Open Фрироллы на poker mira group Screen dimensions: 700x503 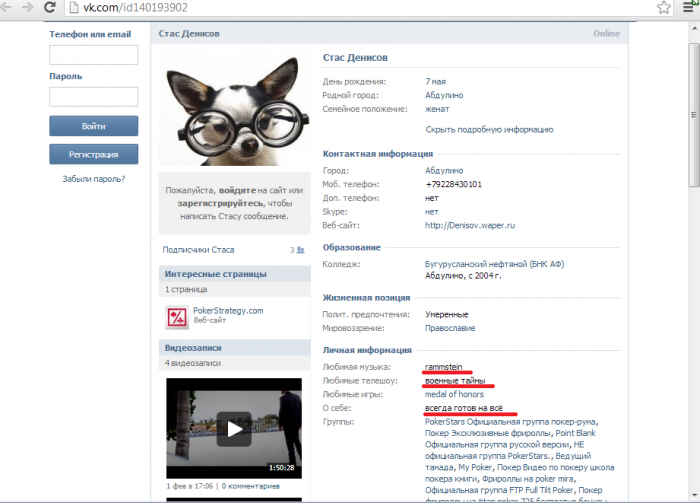[x=529, y=479]
